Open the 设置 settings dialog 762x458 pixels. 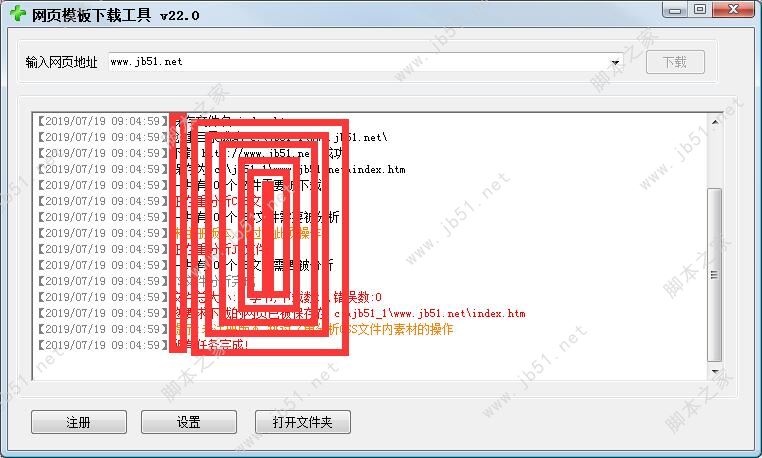[189, 422]
